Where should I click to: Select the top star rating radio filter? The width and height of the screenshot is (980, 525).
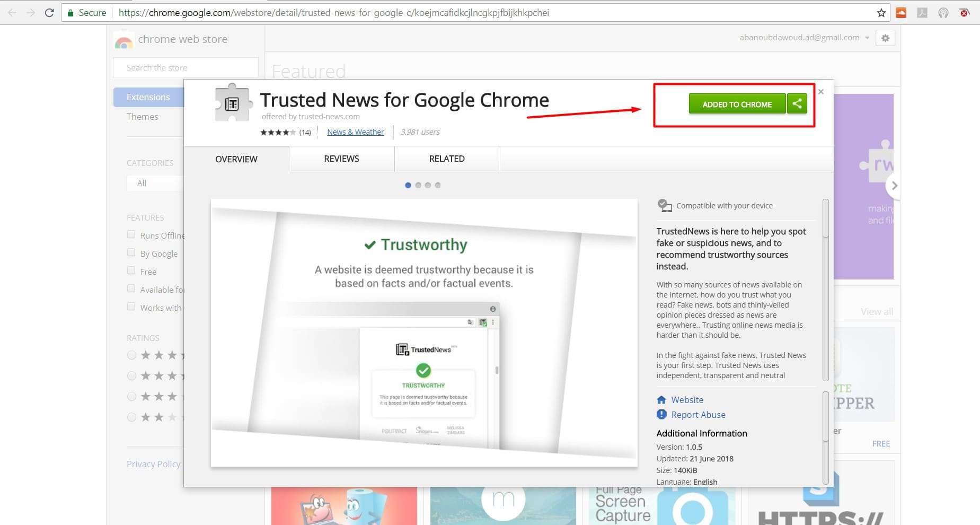click(x=131, y=355)
